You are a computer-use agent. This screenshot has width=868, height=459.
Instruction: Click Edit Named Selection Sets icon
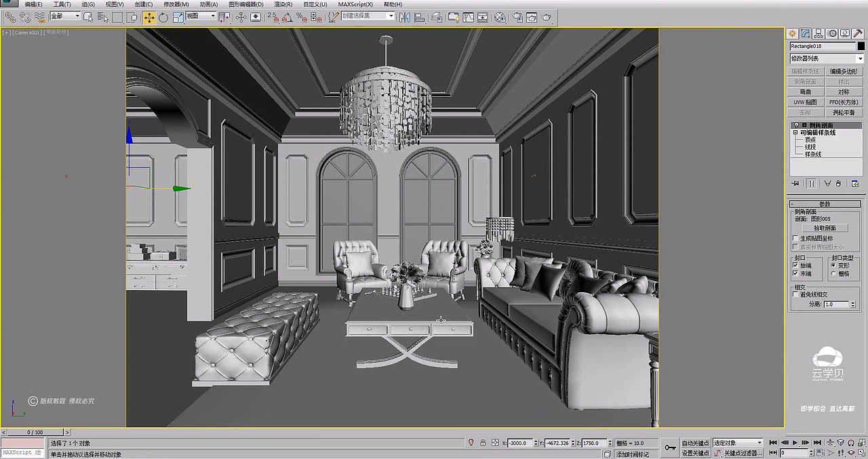(332, 17)
